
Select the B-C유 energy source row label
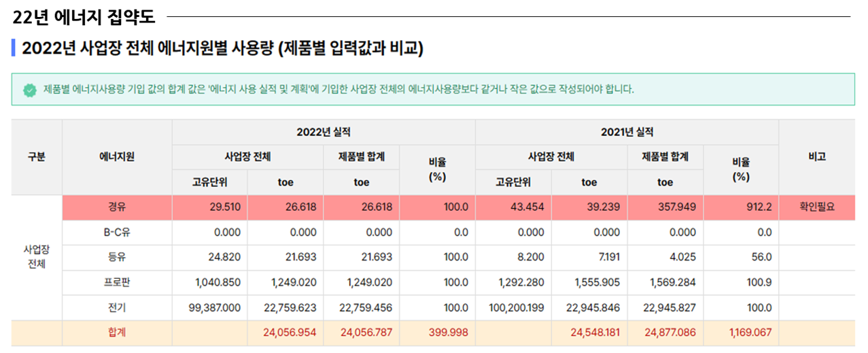tap(116, 233)
